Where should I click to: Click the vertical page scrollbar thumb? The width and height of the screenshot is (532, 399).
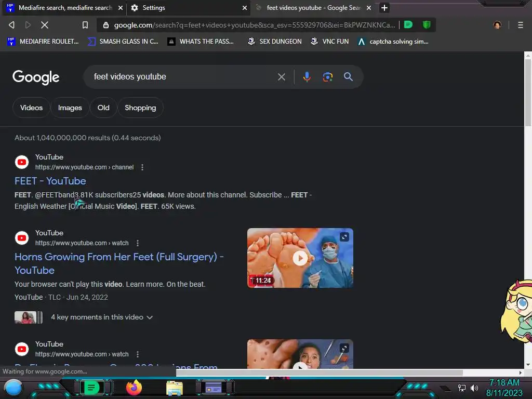pyautogui.click(x=528, y=91)
